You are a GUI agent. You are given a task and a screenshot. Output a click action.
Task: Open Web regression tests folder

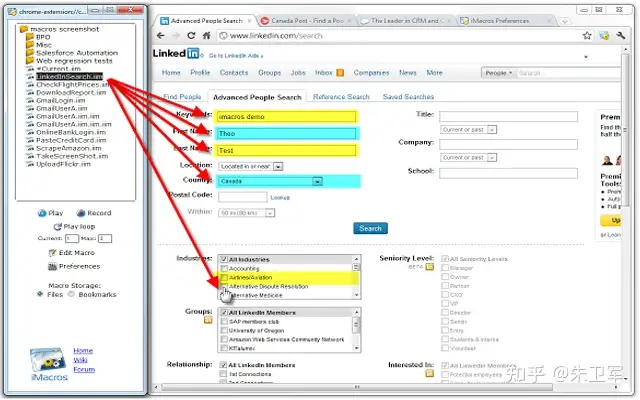tap(69, 61)
